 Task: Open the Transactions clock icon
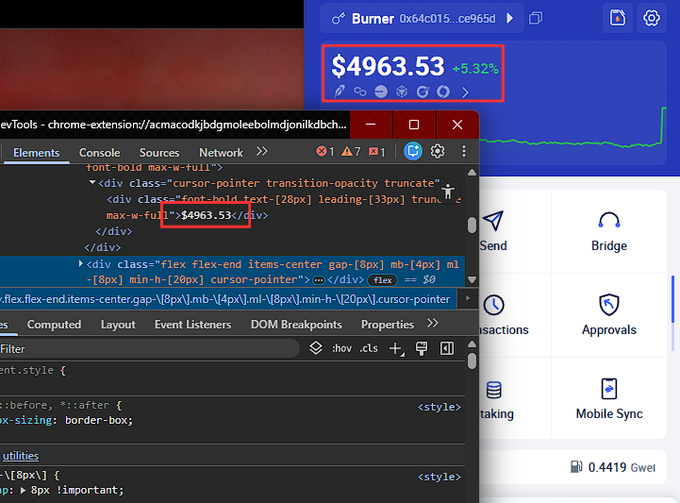(x=494, y=305)
